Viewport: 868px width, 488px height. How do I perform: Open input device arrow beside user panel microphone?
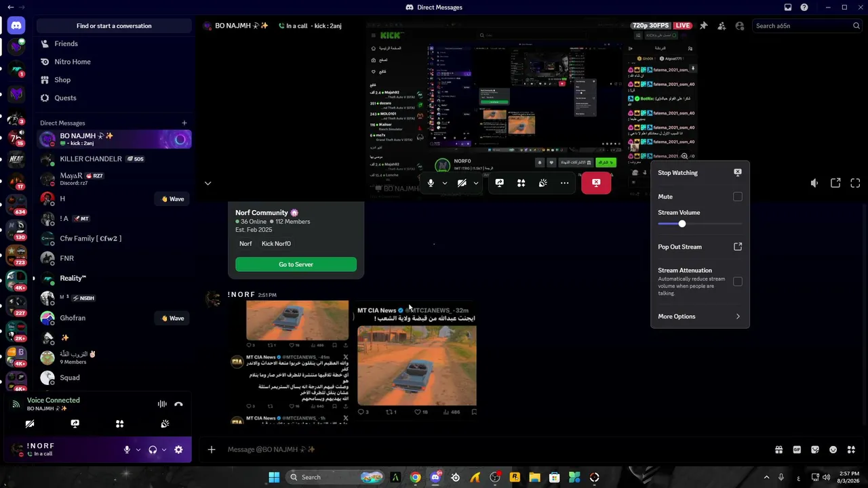[138, 449]
